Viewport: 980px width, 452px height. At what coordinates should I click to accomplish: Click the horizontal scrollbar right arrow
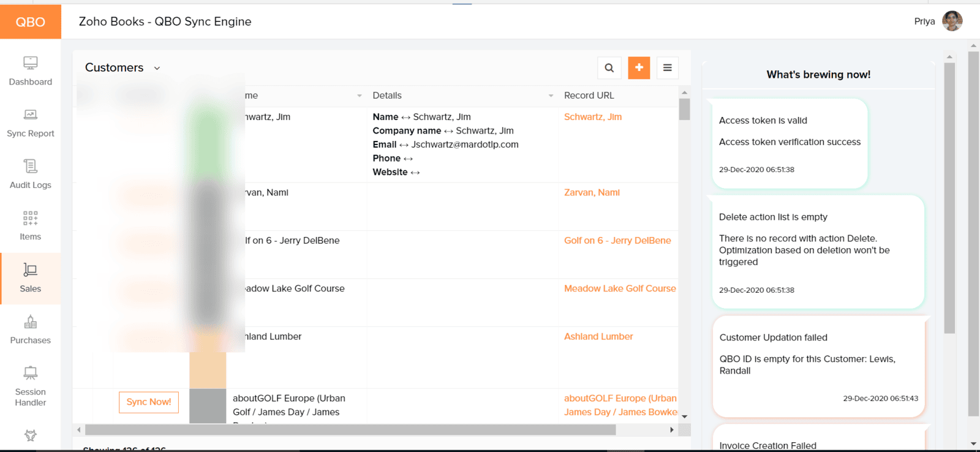[x=672, y=430]
